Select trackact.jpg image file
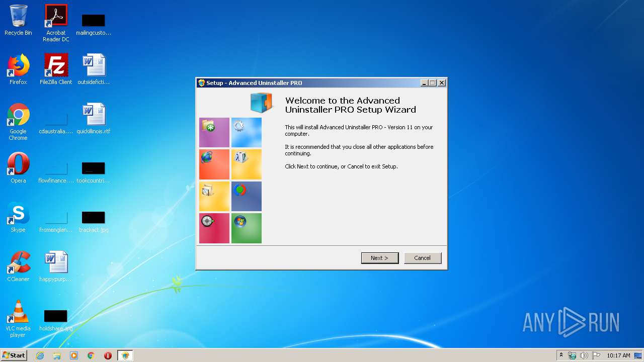Viewport: 644px width, 362px height. (94, 221)
